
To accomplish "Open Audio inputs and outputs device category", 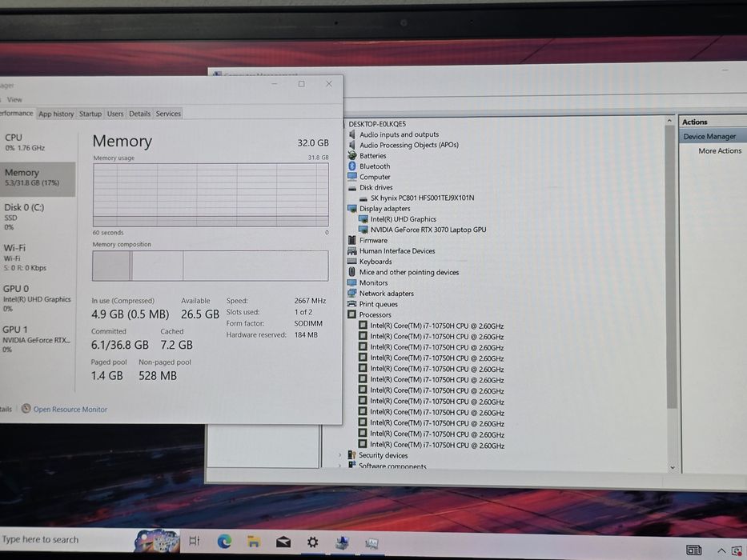I will click(x=399, y=134).
